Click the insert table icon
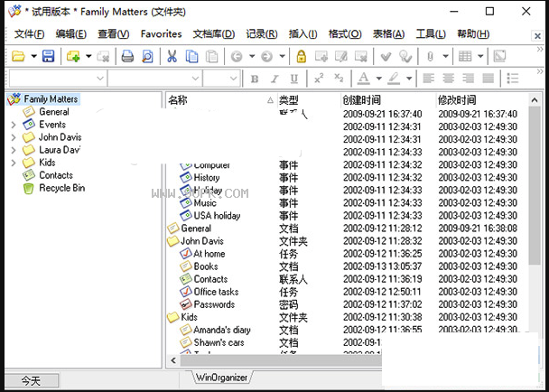Image resolution: width=549 pixels, height=392 pixels. click(x=465, y=56)
